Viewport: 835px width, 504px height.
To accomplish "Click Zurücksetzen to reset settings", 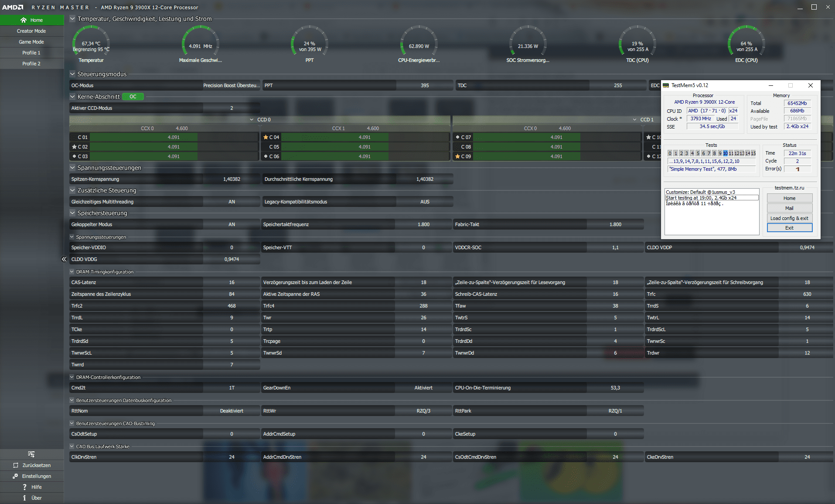I will (x=32, y=465).
